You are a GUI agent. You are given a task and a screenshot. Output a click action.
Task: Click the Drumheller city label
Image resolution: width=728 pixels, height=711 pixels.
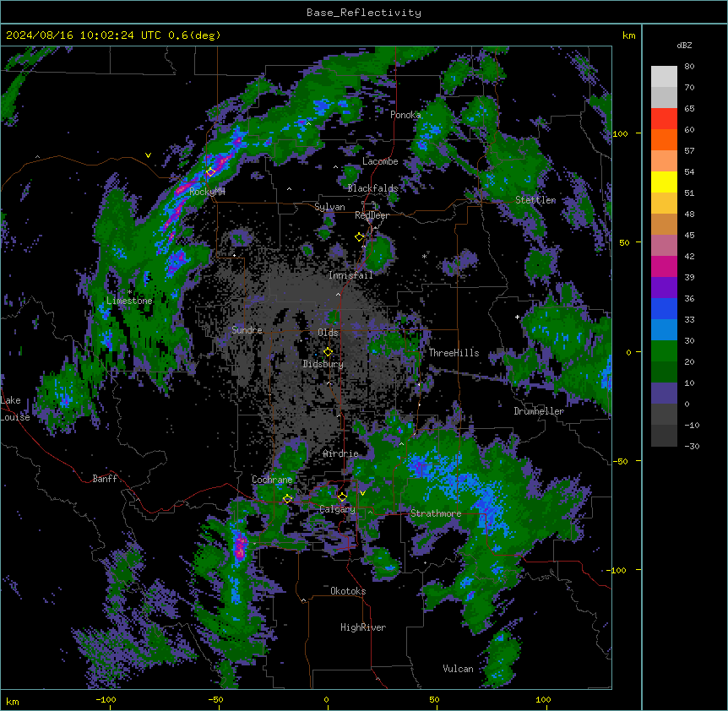pyautogui.click(x=539, y=411)
